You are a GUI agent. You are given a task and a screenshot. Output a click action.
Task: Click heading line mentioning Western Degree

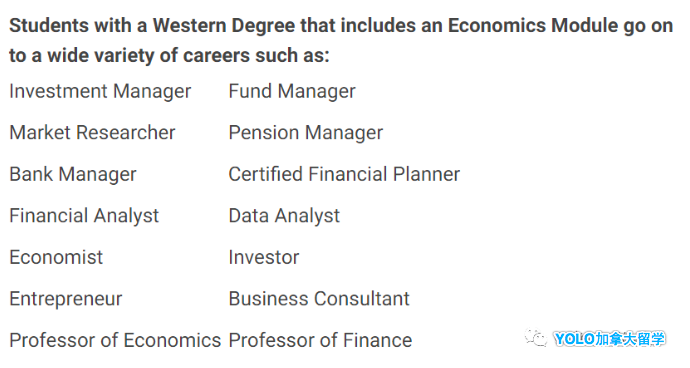coord(341,26)
